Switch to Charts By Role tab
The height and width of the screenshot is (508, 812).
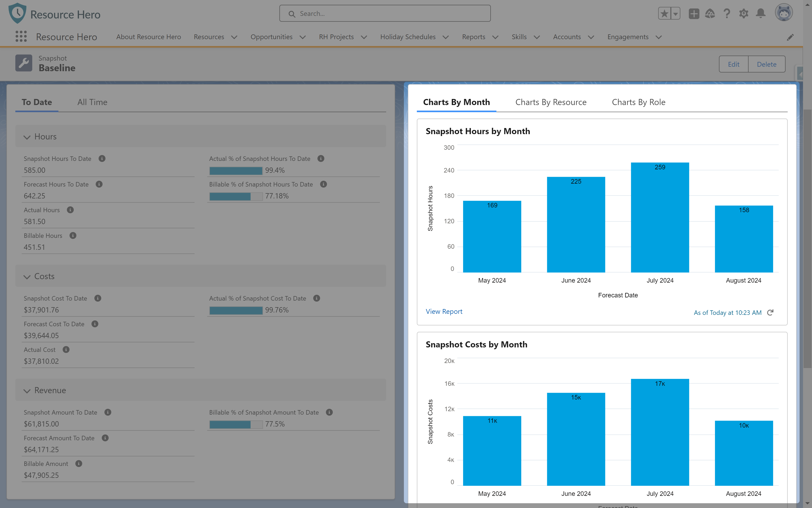pyautogui.click(x=639, y=102)
